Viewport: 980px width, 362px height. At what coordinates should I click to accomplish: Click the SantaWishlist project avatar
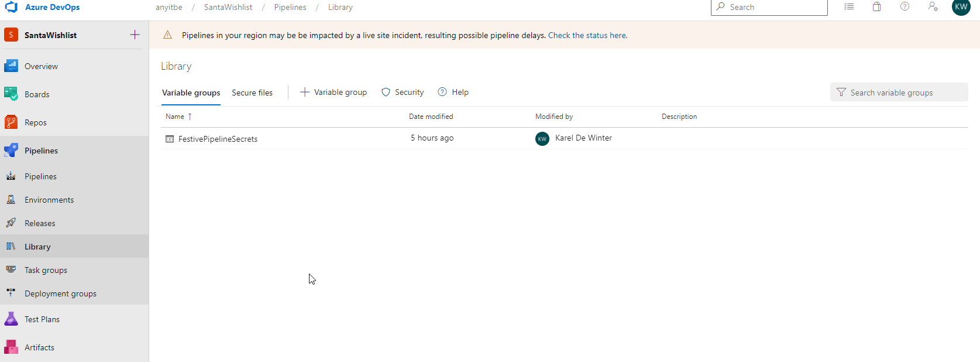[11, 35]
